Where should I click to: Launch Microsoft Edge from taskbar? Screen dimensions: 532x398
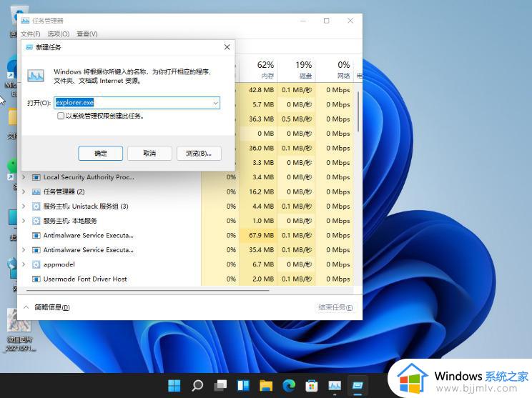(289, 385)
